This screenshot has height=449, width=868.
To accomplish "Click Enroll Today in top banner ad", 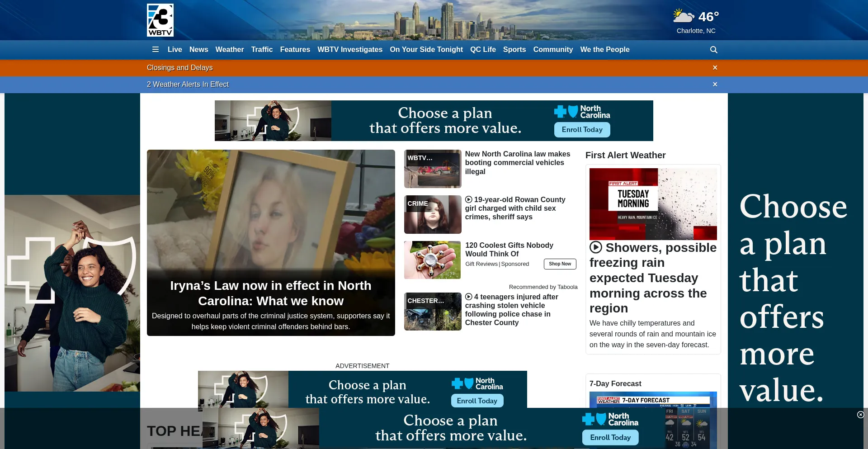I will pos(582,130).
